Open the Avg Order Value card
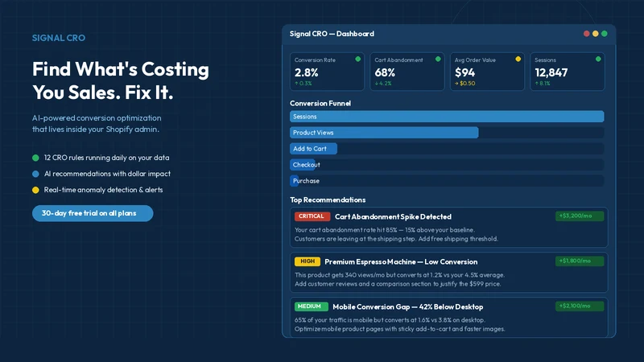 [487, 72]
